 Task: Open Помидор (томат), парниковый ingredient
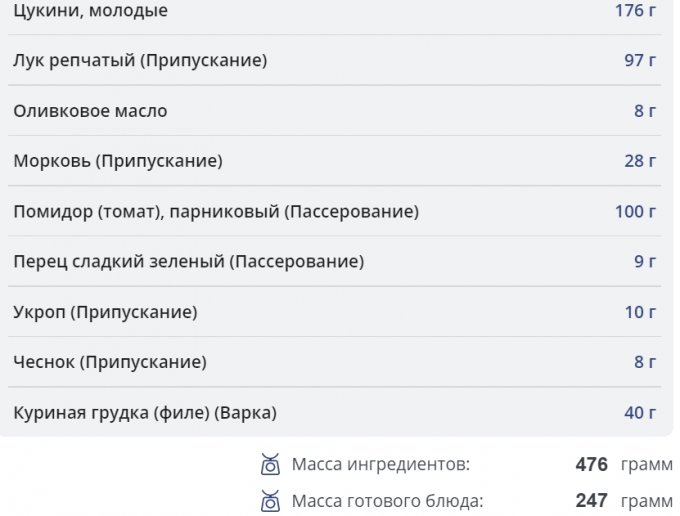[216, 211]
